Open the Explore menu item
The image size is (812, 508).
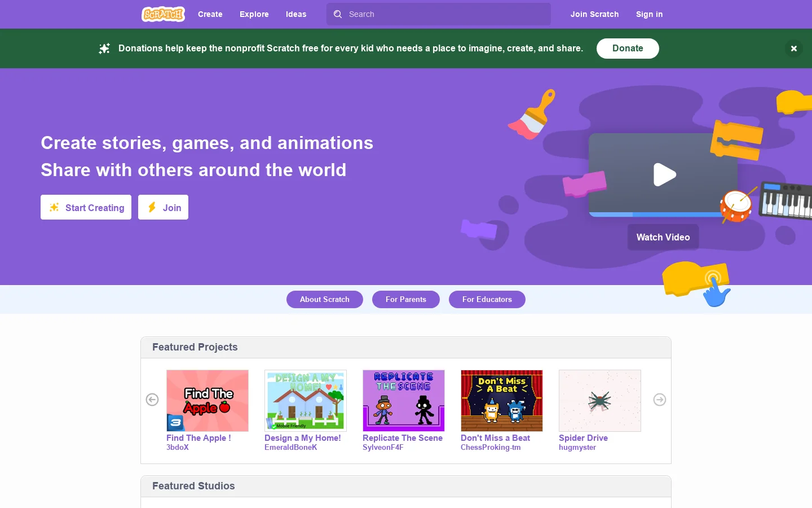click(254, 14)
